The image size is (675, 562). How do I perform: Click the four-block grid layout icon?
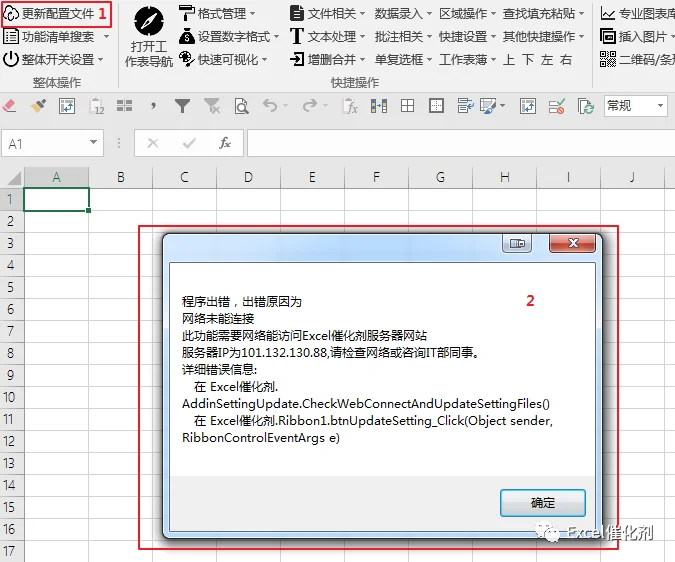124,105
